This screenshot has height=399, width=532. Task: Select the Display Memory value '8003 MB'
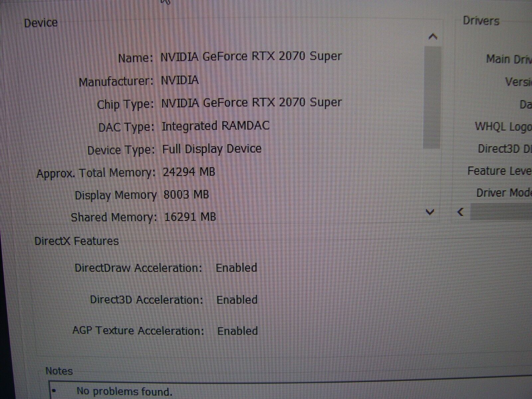(x=186, y=195)
